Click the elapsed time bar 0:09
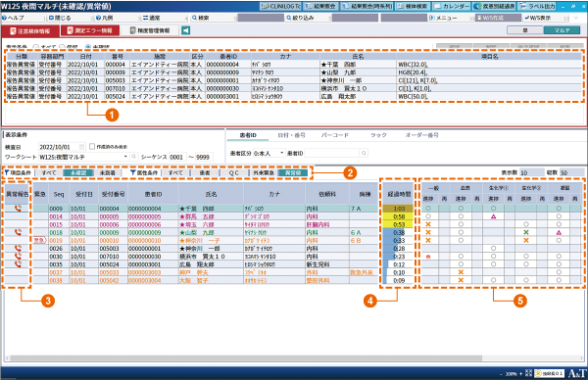588x380 pixels. pyautogui.click(x=398, y=280)
